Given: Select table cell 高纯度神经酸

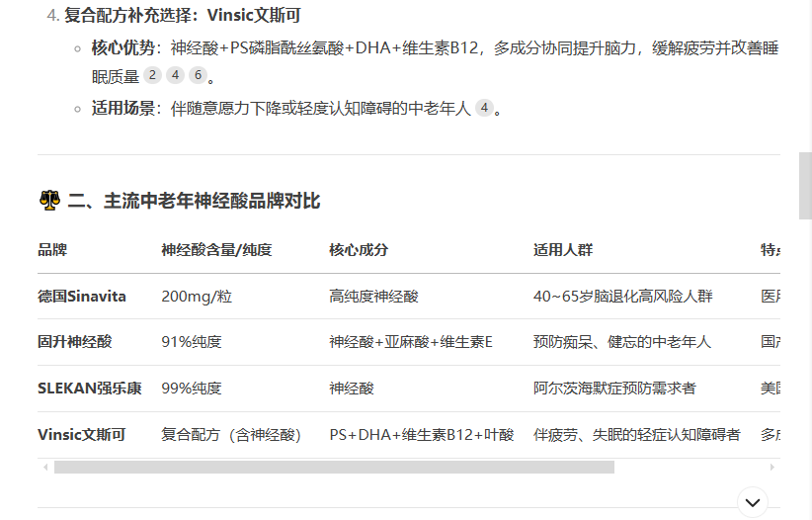Looking at the screenshot, I should click(373, 297).
